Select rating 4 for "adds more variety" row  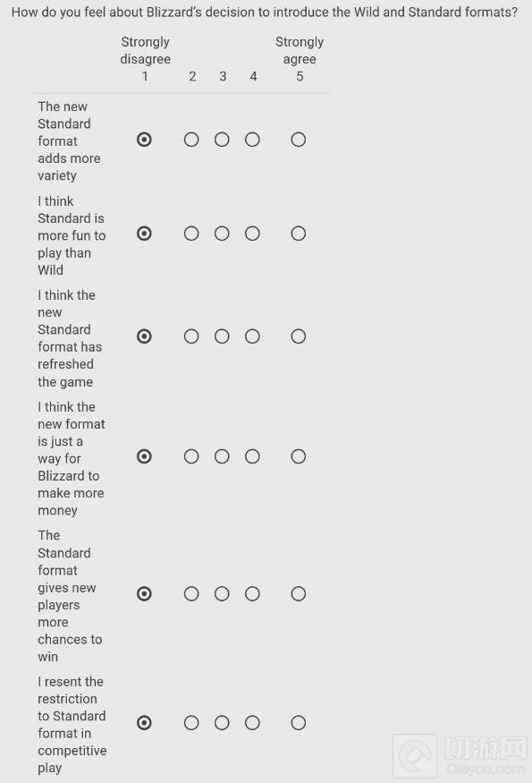[252, 140]
